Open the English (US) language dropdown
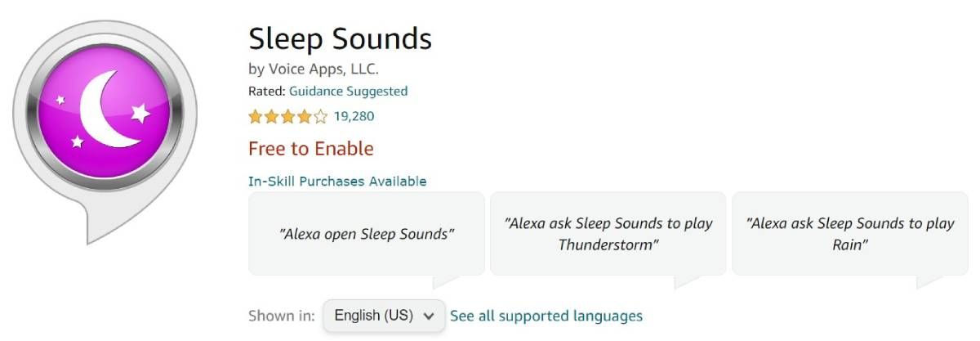980x341 pixels. (384, 316)
